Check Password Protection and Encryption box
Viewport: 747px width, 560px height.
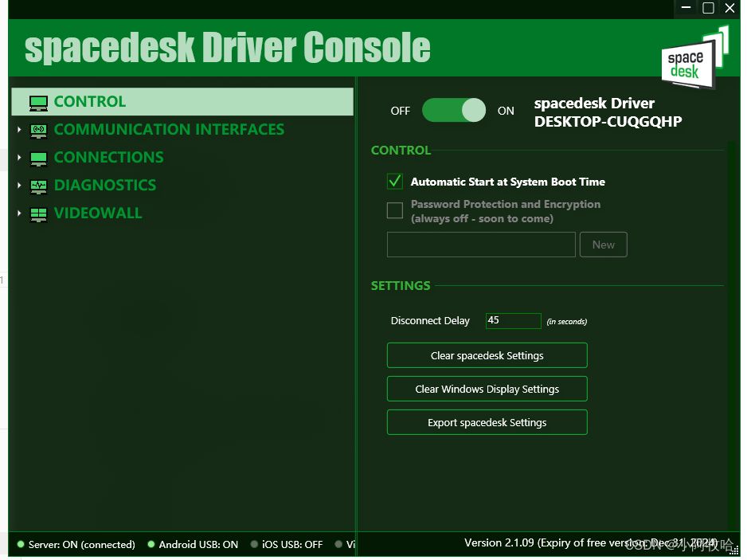click(395, 210)
